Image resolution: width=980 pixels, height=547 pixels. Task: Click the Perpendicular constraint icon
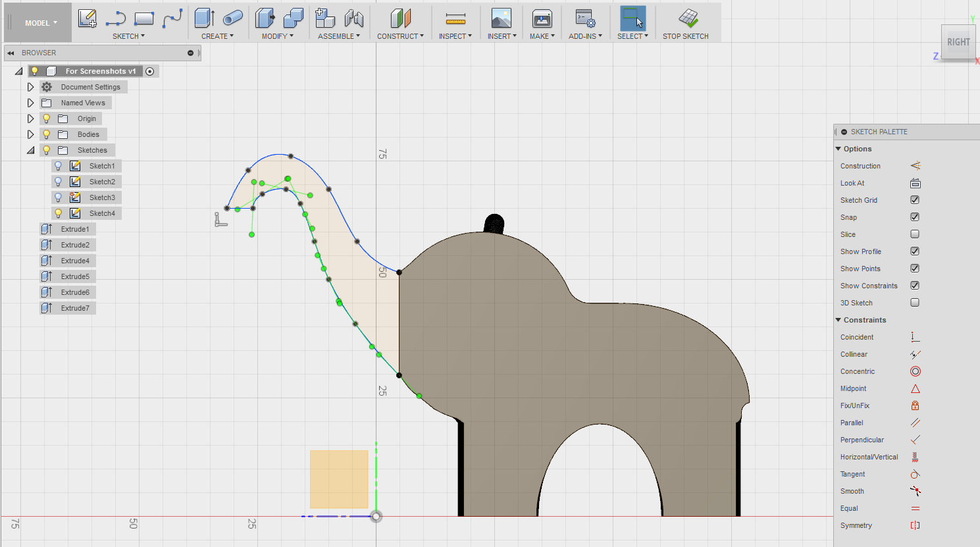(915, 440)
